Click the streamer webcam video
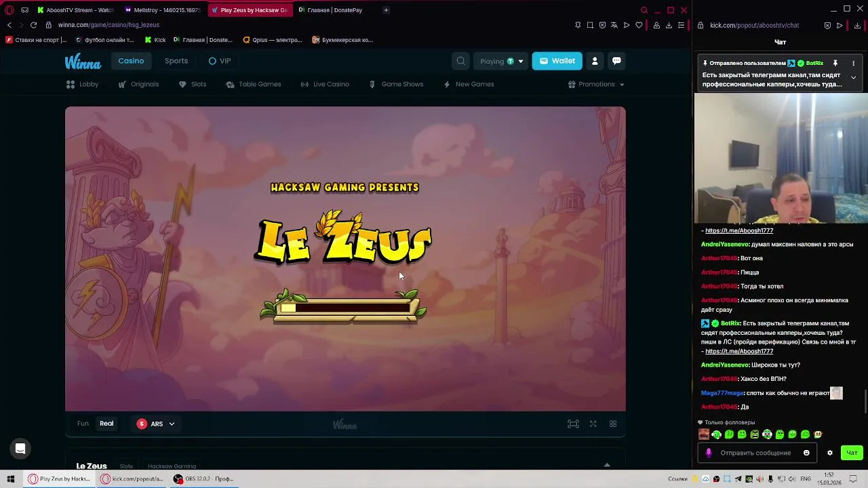This screenshot has width=868, height=488. [x=781, y=158]
